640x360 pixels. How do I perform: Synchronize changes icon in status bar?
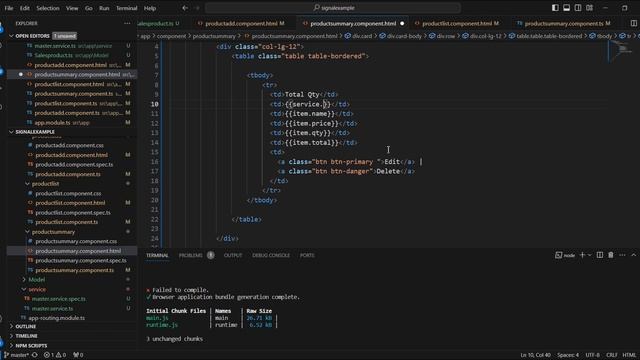click(35, 355)
